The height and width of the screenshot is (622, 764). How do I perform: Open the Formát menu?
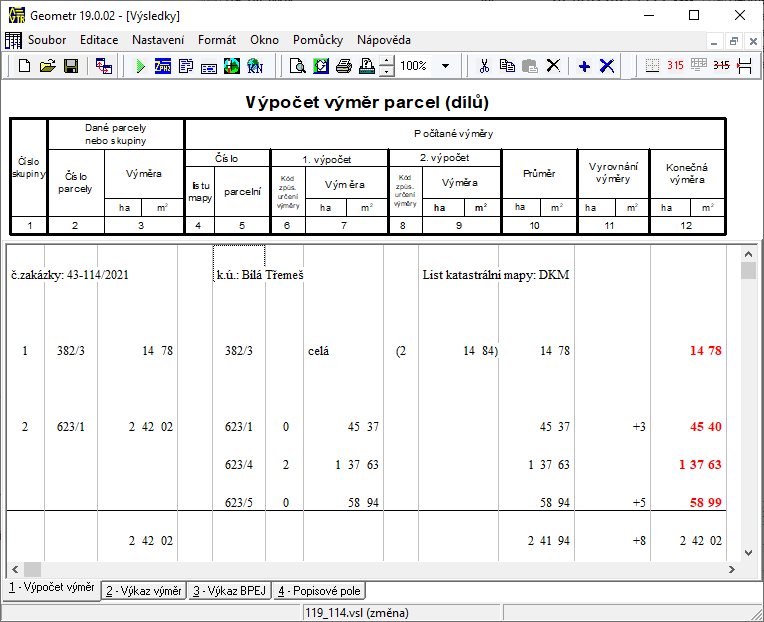point(217,40)
